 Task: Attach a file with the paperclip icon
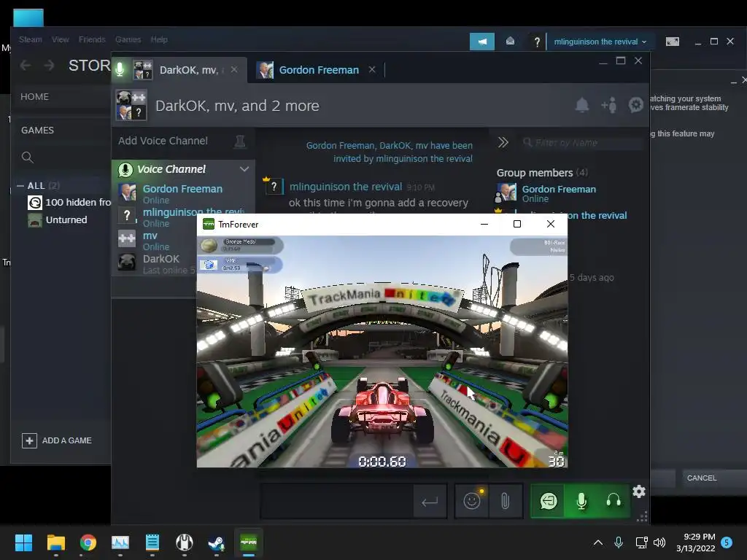[x=505, y=501]
